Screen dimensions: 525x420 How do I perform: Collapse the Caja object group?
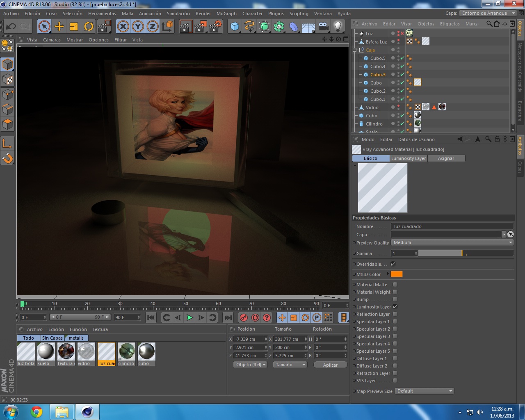point(355,50)
